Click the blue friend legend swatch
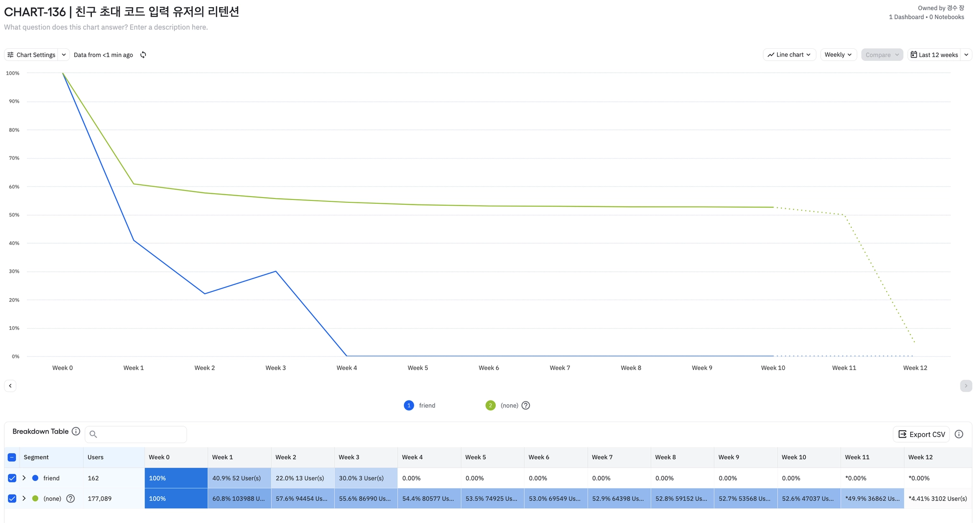The width and height of the screenshot is (980, 523). 409,406
